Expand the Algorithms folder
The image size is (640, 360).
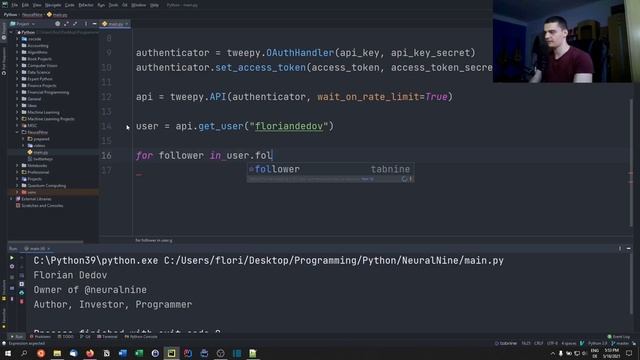pos(17,52)
